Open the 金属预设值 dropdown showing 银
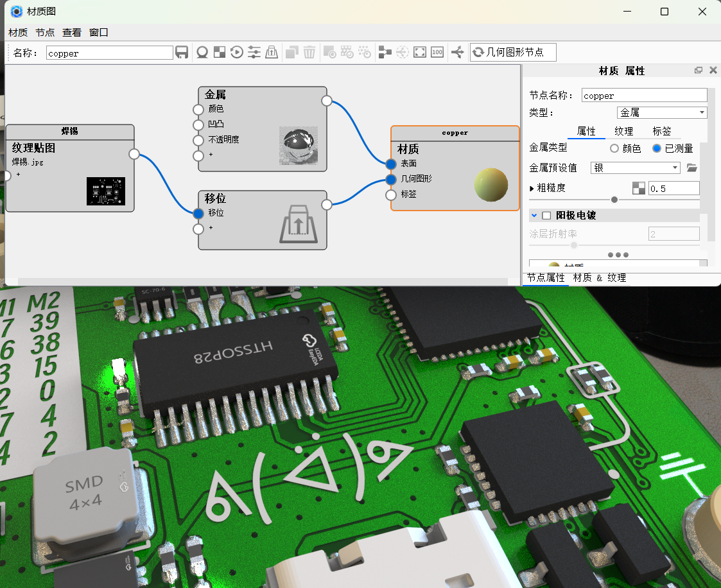721x588 pixels. tap(636, 168)
